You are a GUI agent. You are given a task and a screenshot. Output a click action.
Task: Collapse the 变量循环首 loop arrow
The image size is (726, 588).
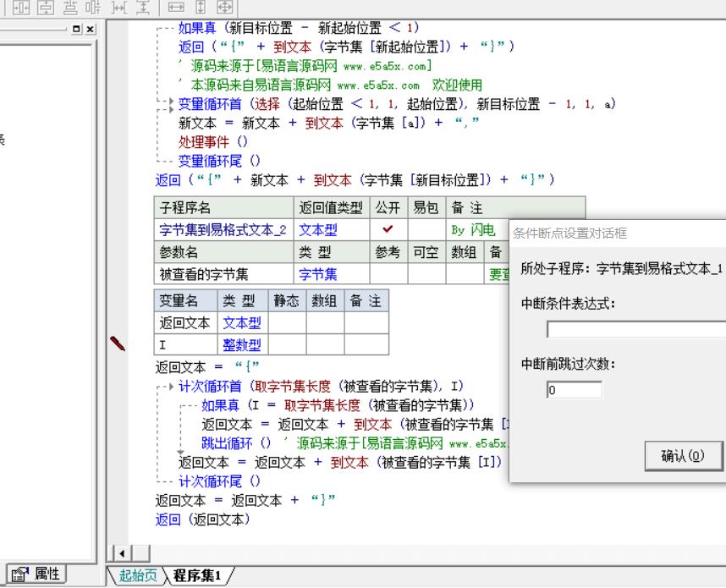171,103
